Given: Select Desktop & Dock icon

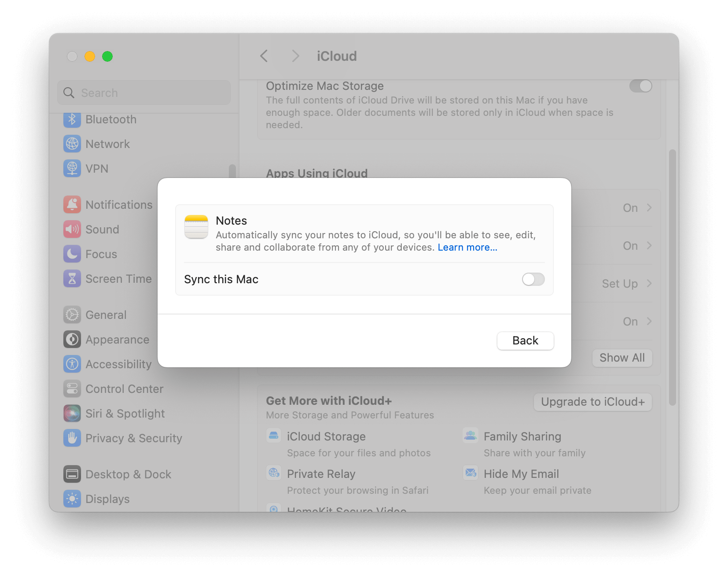Looking at the screenshot, I should pyautogui.click(x=72, y=474).
